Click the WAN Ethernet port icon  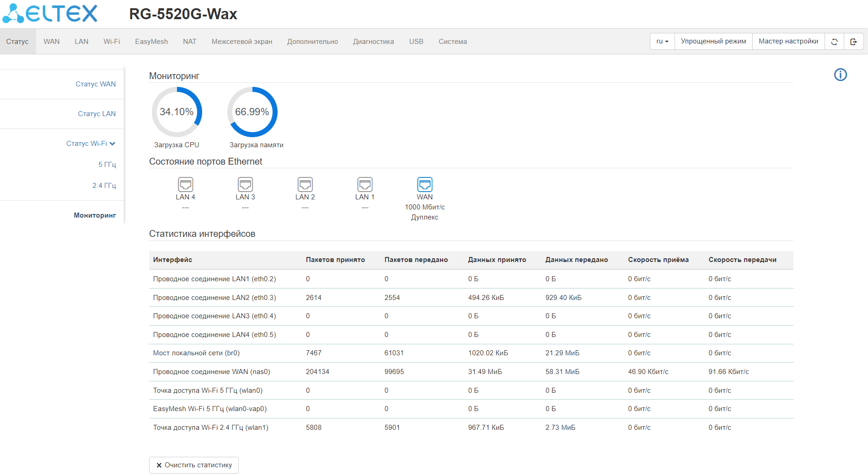tap(424, 185)
